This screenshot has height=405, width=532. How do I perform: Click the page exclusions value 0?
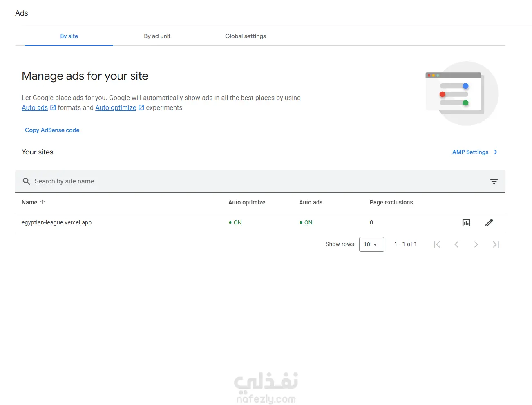pyautogui.click(x=371, y=222)
